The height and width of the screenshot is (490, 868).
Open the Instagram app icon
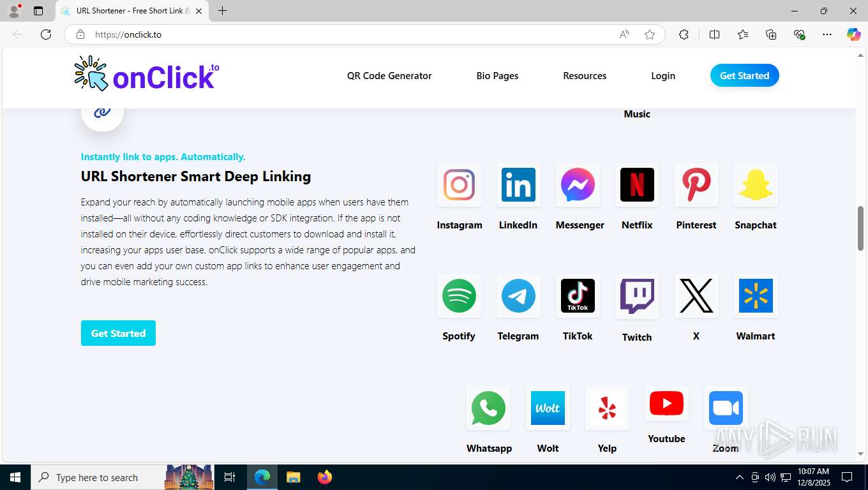pos(459,185)
